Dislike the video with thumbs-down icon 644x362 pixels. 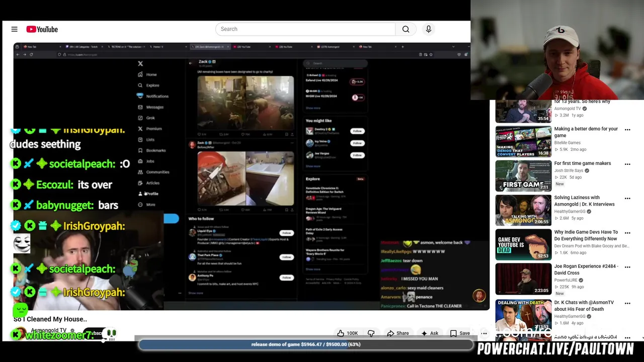[371, 333]
